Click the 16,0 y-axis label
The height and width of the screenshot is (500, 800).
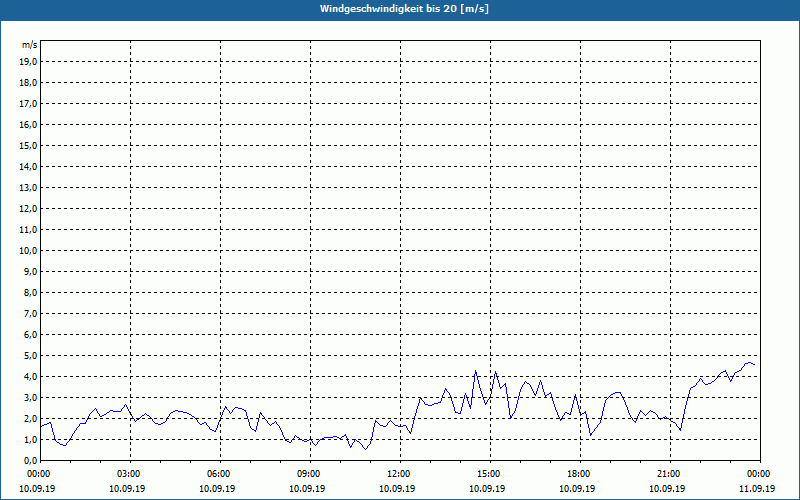[x=28, y=124]
